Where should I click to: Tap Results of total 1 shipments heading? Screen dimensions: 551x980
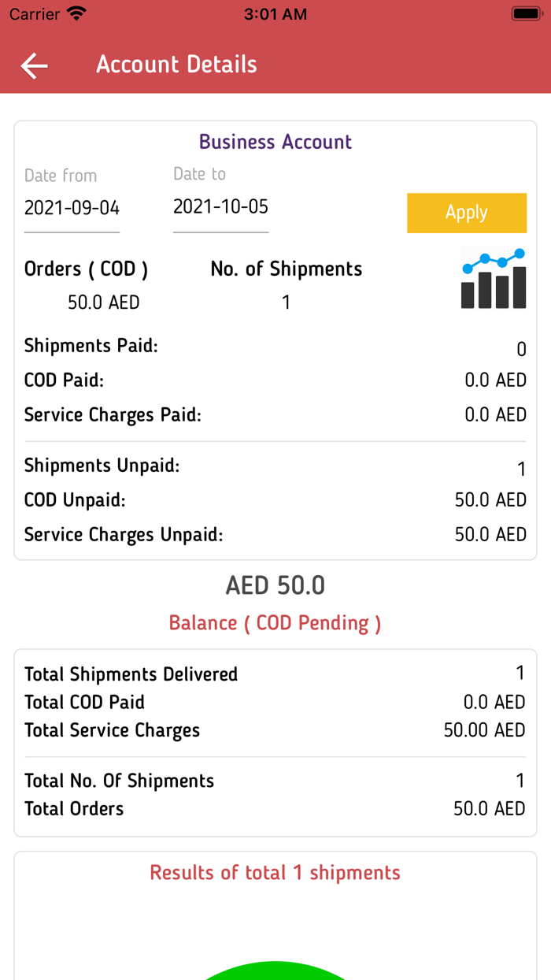click(x=275, y=873)
